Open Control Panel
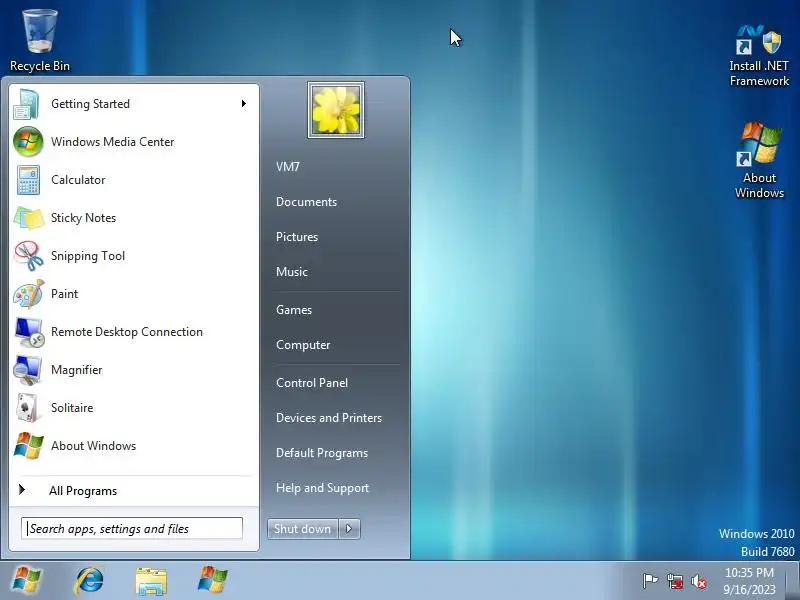Screen dimensions: 800x600 tap(312, 383)
